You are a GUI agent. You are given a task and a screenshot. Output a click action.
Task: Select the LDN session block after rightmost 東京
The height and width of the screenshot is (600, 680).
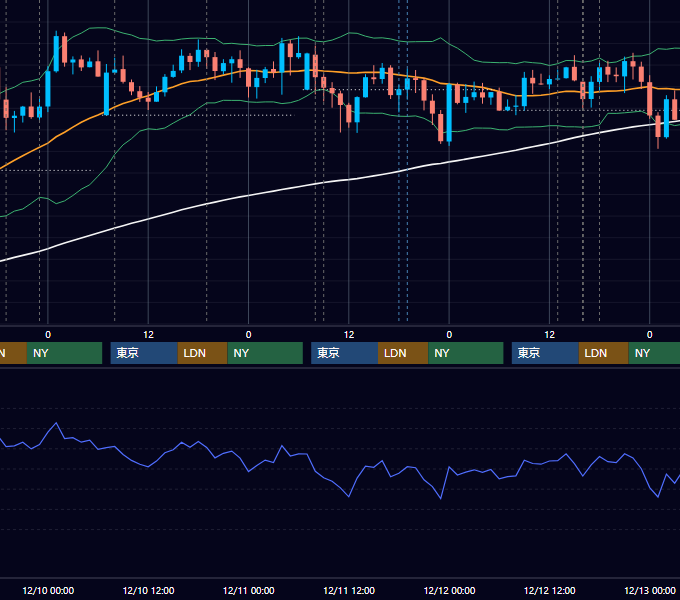[604, 353]
